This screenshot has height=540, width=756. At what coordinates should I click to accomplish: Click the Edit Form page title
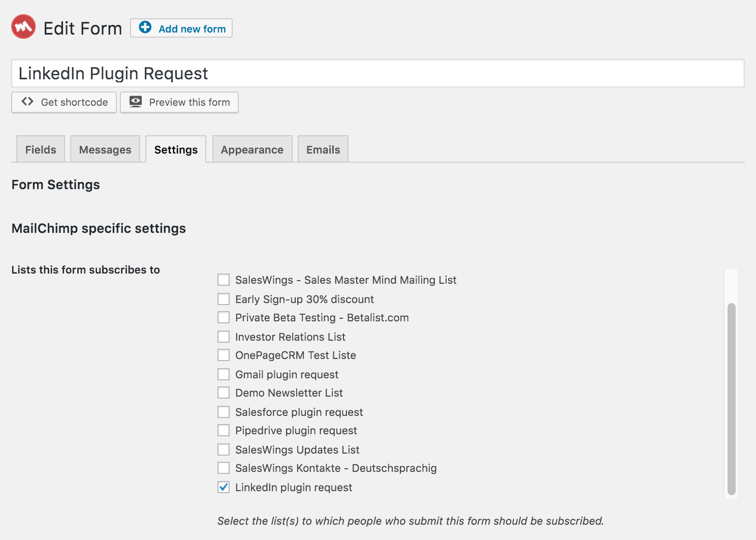coord(83,28)
